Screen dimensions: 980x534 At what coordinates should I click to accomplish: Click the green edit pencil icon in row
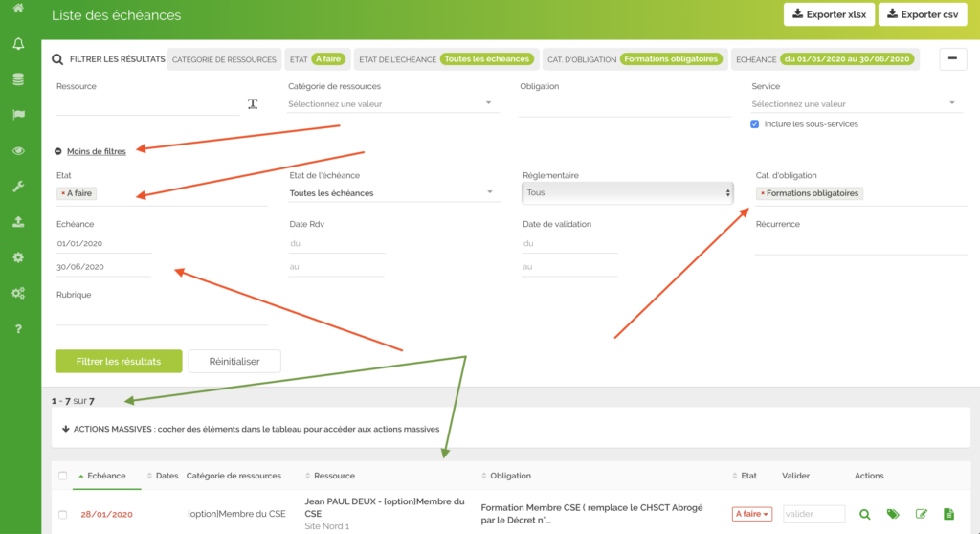[x=922, y=514]
